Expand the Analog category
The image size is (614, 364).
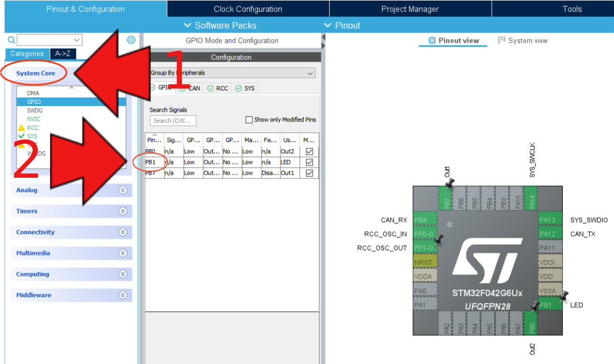click(x=123, y=190)
